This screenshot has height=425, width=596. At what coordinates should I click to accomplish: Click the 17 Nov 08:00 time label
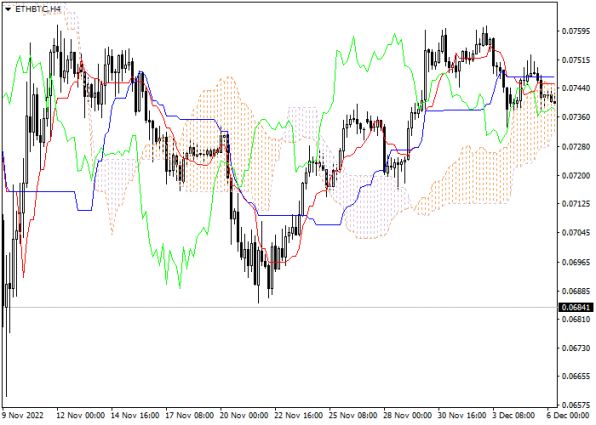coord(189,415)
